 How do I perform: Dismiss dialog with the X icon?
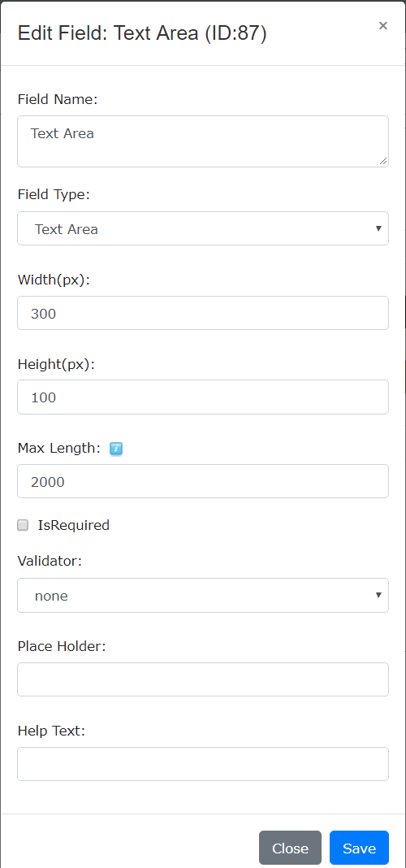pos(382,25)
